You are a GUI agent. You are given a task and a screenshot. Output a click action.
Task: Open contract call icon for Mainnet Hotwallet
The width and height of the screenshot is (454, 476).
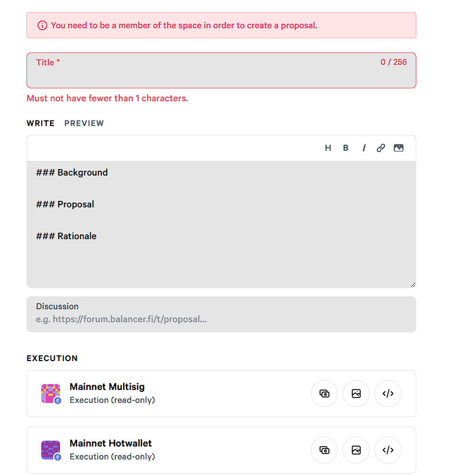[x=388, y=450]
